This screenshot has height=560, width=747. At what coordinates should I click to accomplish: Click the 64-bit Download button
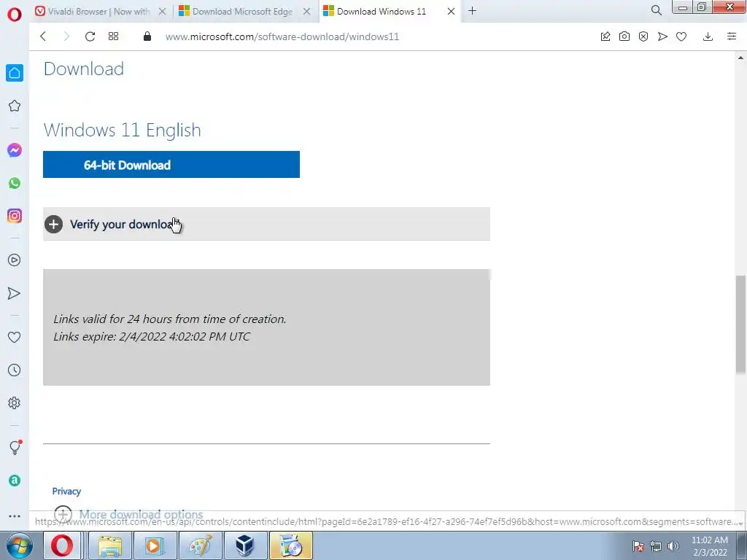pos(171,165)
